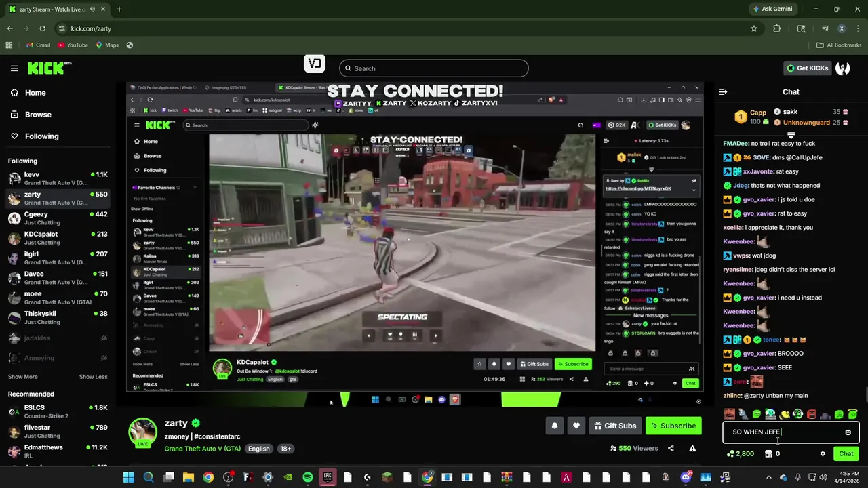Open the emoji picker in chat input
Image resolution: width=868 pixels, height=488 pixels.
pos(848,432)
